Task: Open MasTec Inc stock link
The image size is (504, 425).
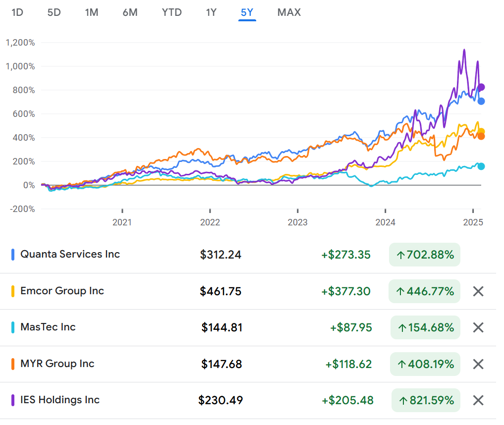Action: (x=48, y=327)
